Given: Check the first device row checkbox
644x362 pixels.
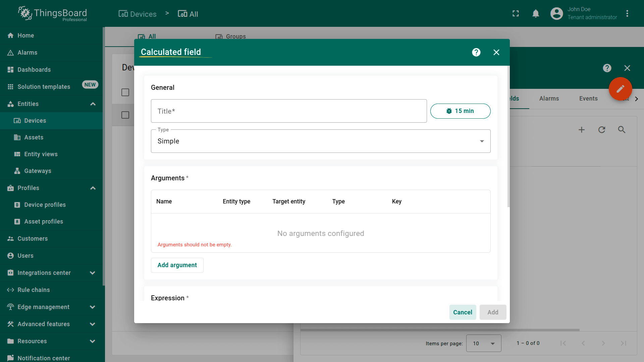Looking at the screenshot, I should [125, 115].
